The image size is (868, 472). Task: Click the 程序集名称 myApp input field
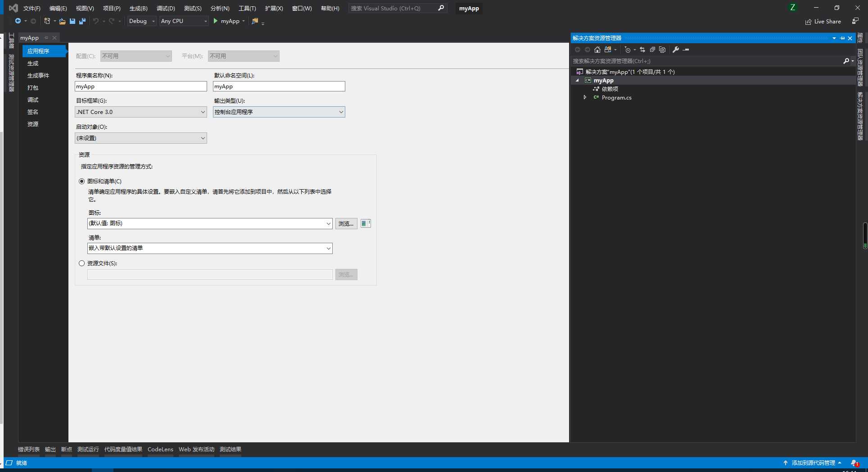tap(141, 86)
